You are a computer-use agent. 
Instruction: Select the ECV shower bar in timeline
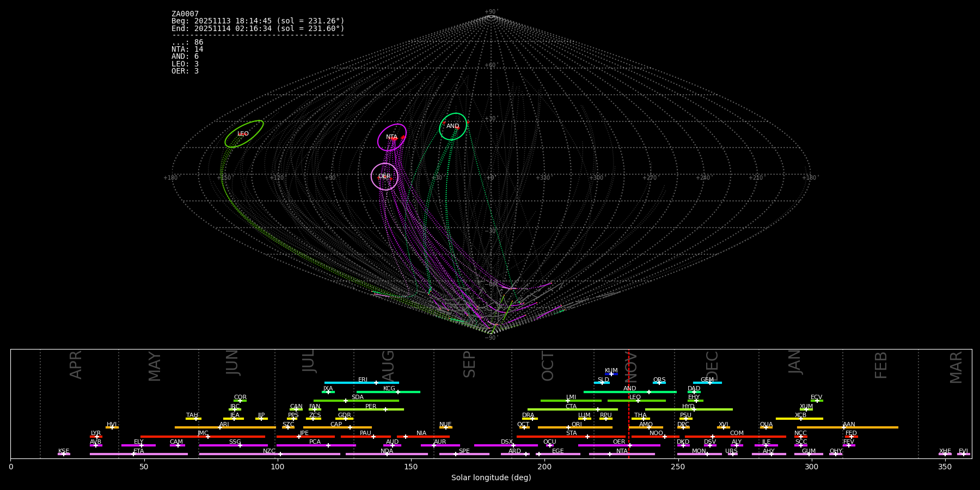[x=817, y=401]
